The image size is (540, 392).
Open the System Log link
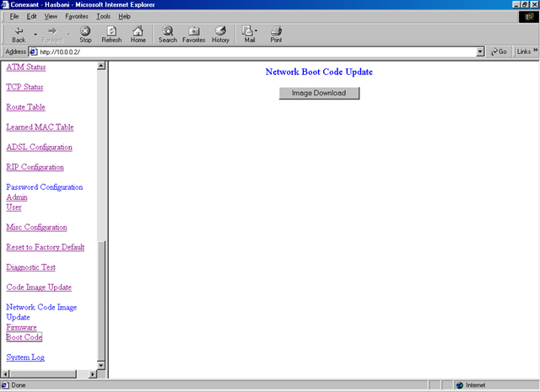(x=25, y=357)
